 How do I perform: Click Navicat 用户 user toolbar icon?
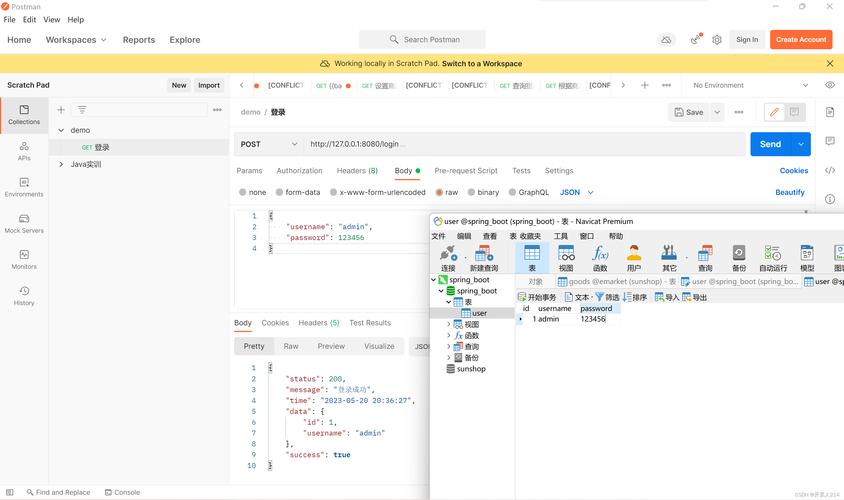pos(634,258)
